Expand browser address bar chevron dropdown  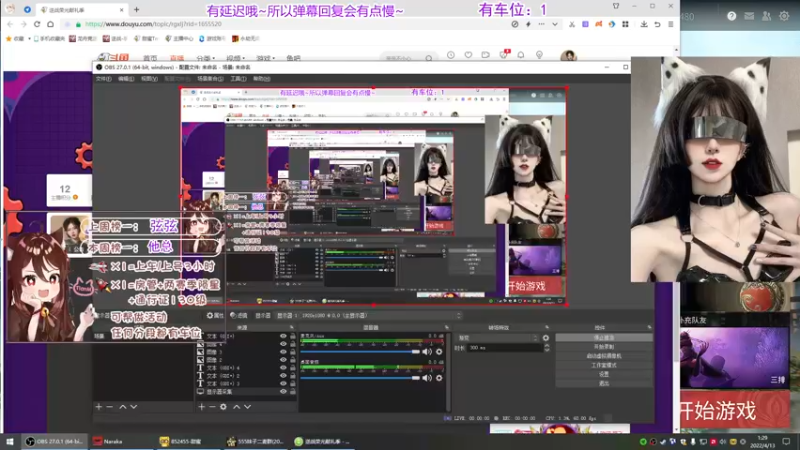click(555, 24)
